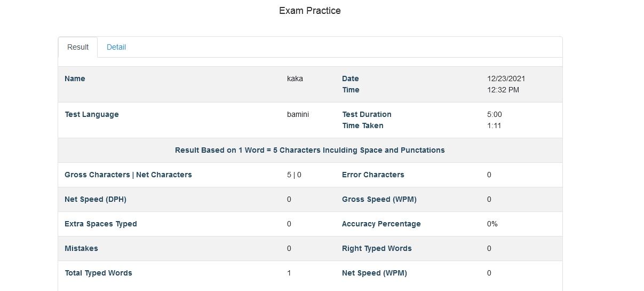644x291 pixels.
Task: Click the Error Characters label
Action: 373,175
